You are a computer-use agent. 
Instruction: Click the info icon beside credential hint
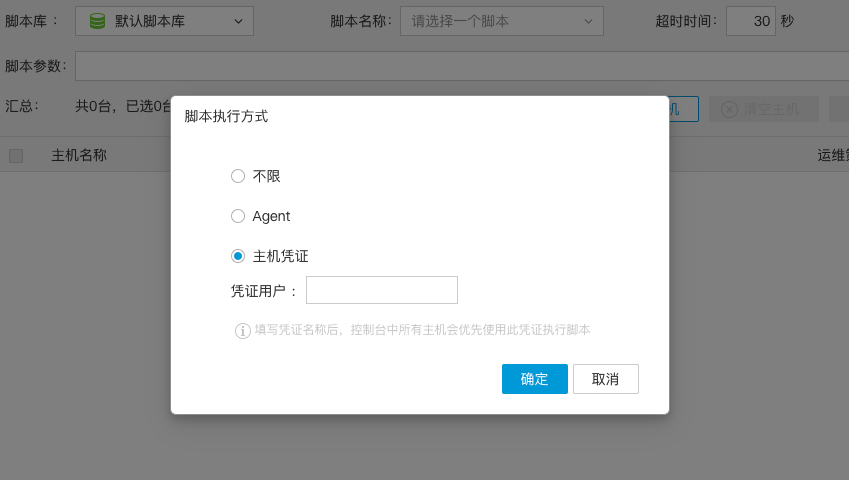(x=242, y=330)
